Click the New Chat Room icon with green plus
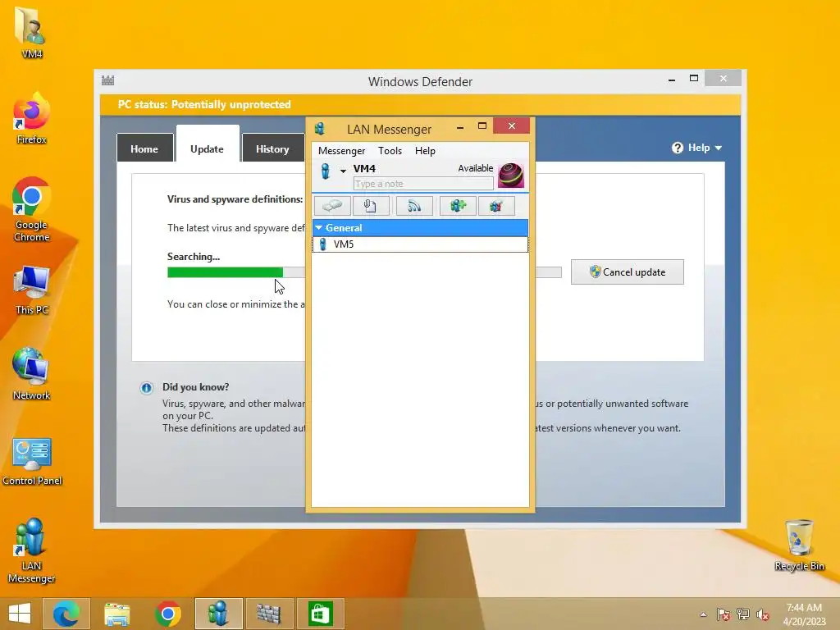Viewport: 840px width, 630px height. point(458,206)
